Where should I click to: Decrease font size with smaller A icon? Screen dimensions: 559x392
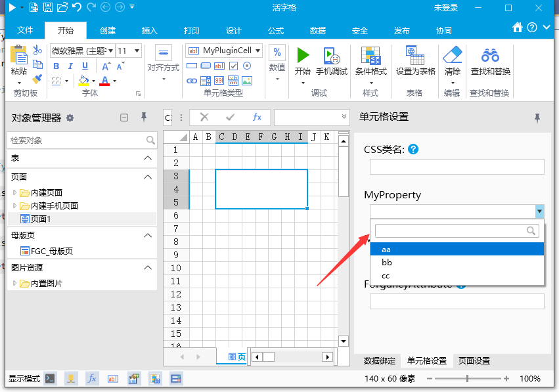pyautogui.click(x=121, y=66)
